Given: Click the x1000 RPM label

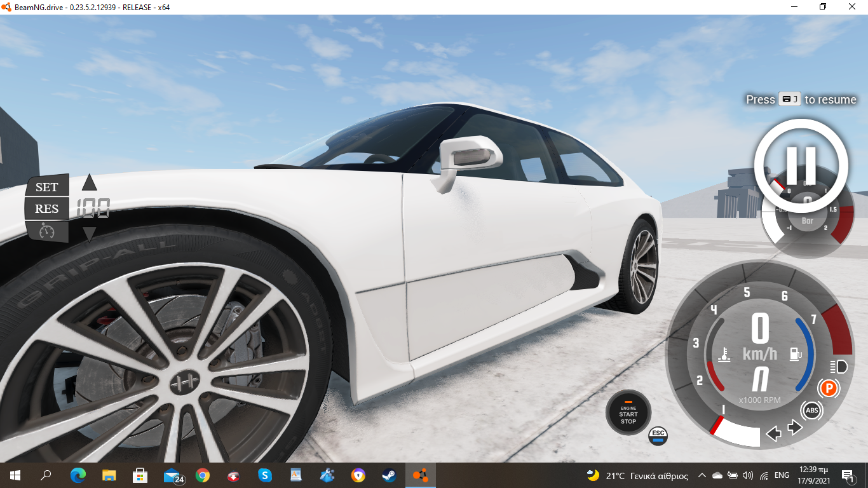Looking at the screenshot, I should (x=759, y=400).
